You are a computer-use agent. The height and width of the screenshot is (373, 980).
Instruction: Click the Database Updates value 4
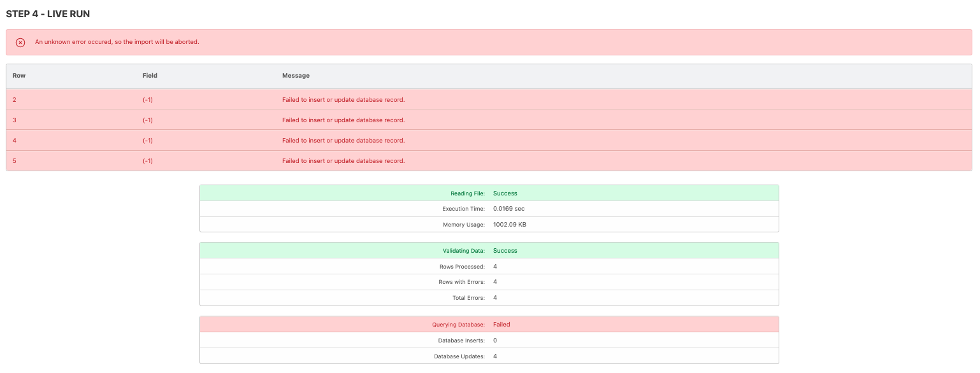495,356
